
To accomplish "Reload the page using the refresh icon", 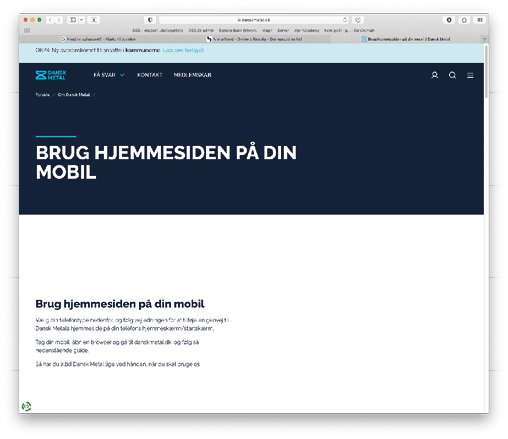I will [345, 20].
